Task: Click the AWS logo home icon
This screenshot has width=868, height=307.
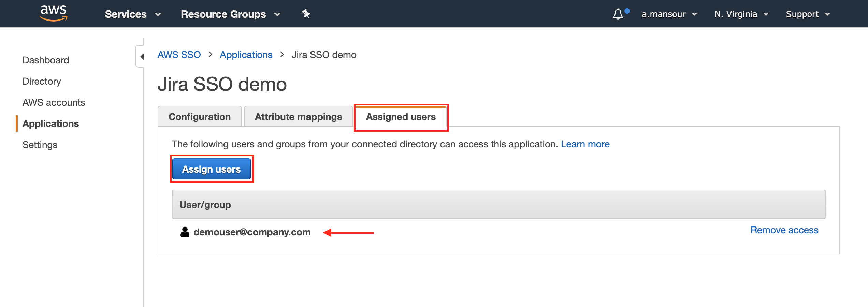Action: tap(54, 14)
